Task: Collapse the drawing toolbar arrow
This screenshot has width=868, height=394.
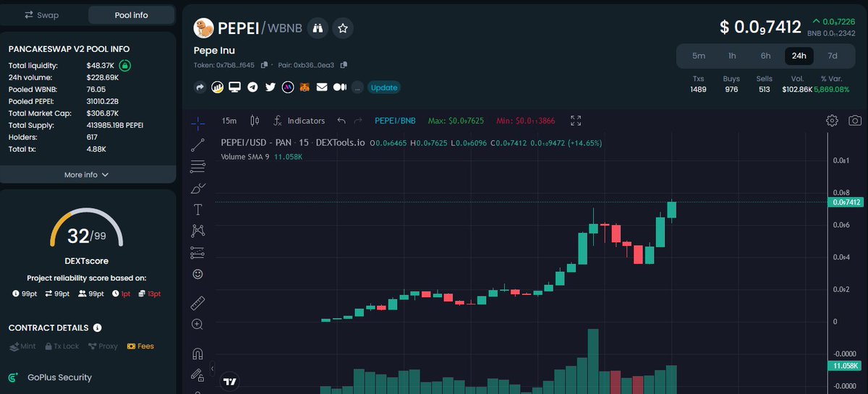Action: (213, 369)
